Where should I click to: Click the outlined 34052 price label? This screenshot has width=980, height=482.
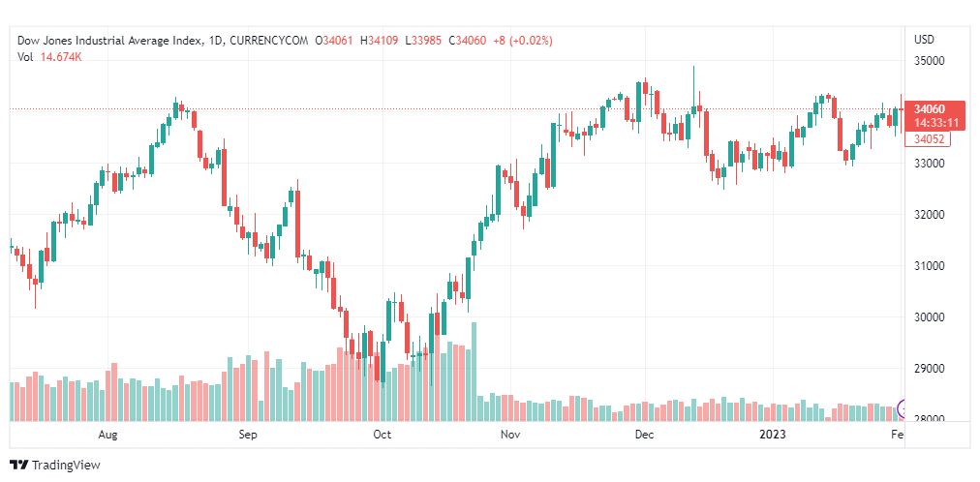tap(928, 138)
